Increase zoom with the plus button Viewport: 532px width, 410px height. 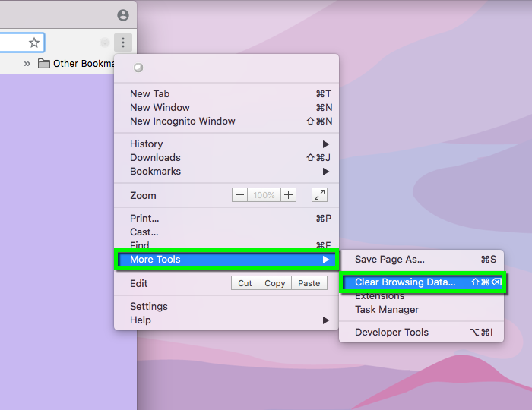(x=288, y=195)
